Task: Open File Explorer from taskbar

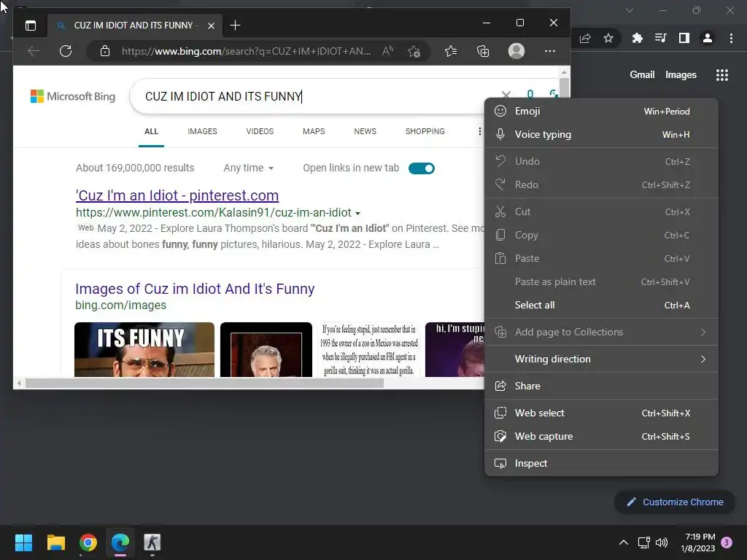Action: (x=55, y=542)
